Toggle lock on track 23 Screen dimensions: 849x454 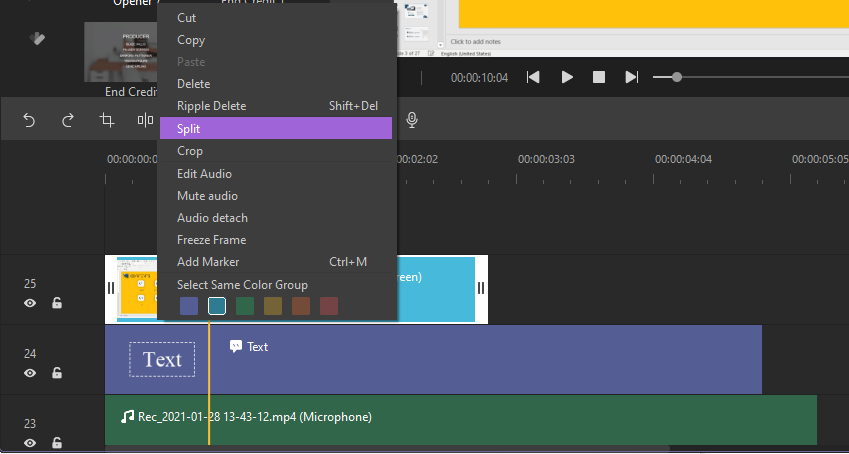[56, 443]
